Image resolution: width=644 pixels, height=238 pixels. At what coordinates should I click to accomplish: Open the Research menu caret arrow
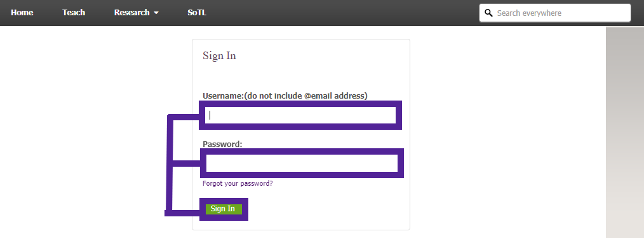pyautogui.click(x=156, y=13)
